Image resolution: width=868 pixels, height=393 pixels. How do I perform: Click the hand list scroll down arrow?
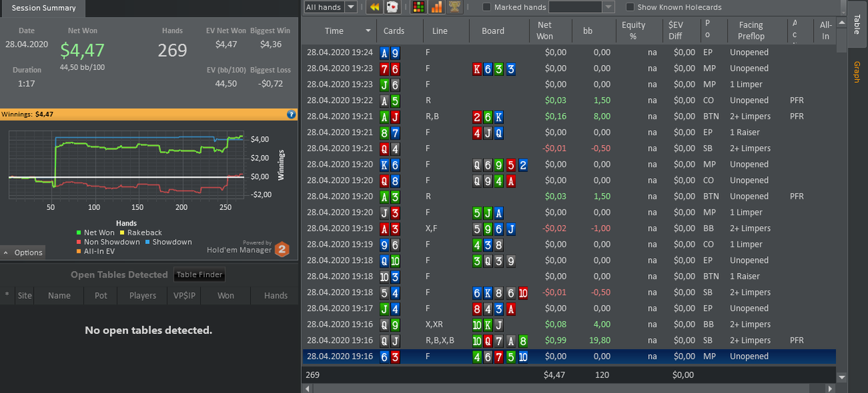click(842, 377)
